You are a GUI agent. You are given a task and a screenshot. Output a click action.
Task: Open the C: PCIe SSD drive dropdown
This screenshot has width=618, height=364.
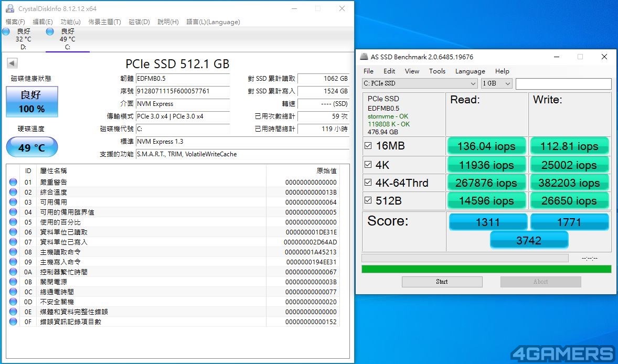pyautogui.click(x=420, y=83)
